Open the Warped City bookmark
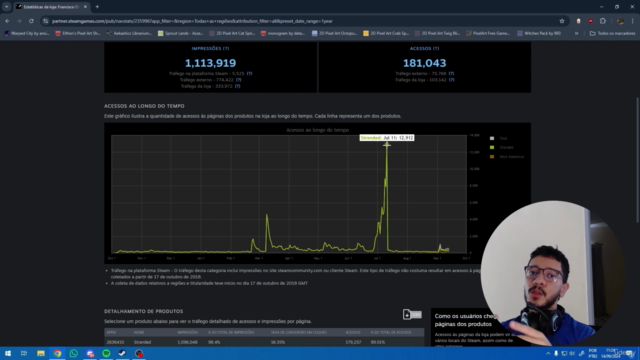Viewport: 640px width, 360px height. coord(27,33)
